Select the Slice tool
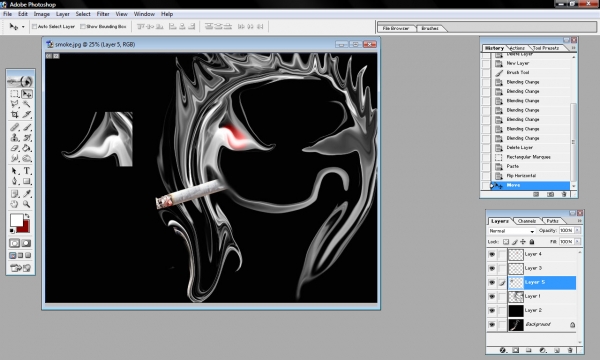600x360 pixels. (x=27, y=114)
